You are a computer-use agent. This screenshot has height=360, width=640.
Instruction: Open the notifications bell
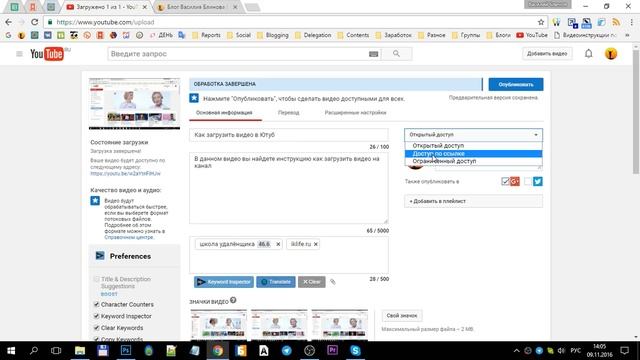click(x=589, y=53)
